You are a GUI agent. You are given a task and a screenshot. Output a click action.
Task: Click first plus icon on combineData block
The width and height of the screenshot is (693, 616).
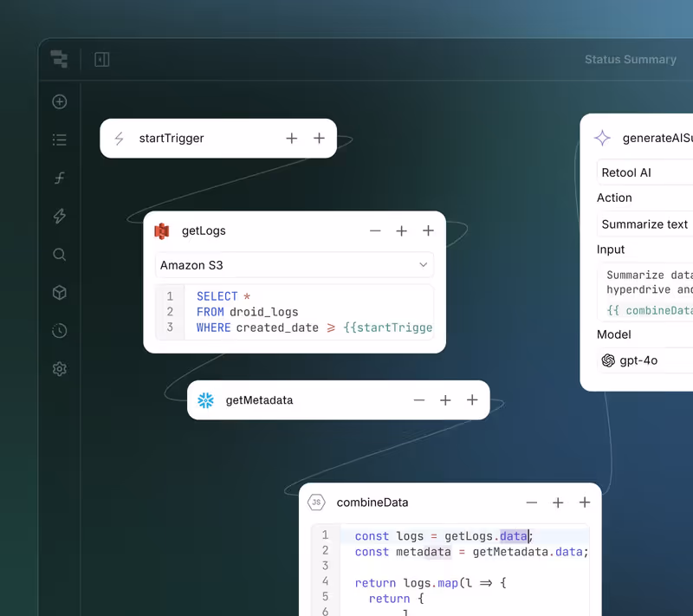[558, 503]
